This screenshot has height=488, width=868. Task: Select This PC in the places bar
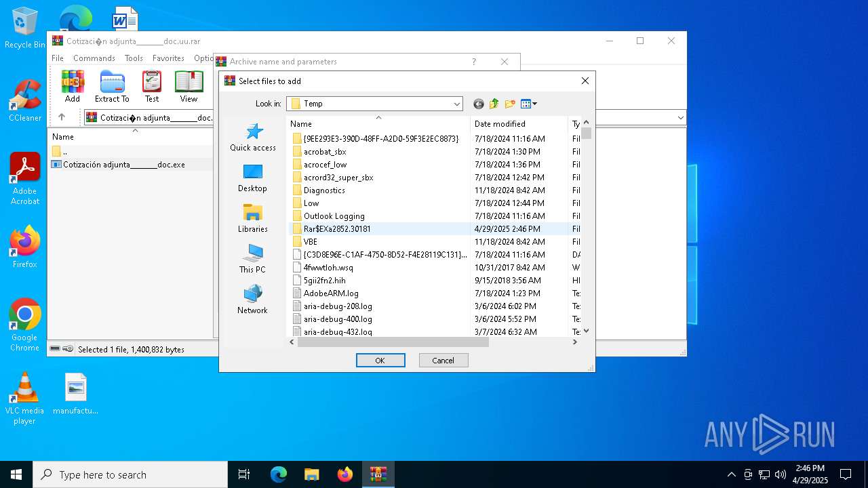253,259
